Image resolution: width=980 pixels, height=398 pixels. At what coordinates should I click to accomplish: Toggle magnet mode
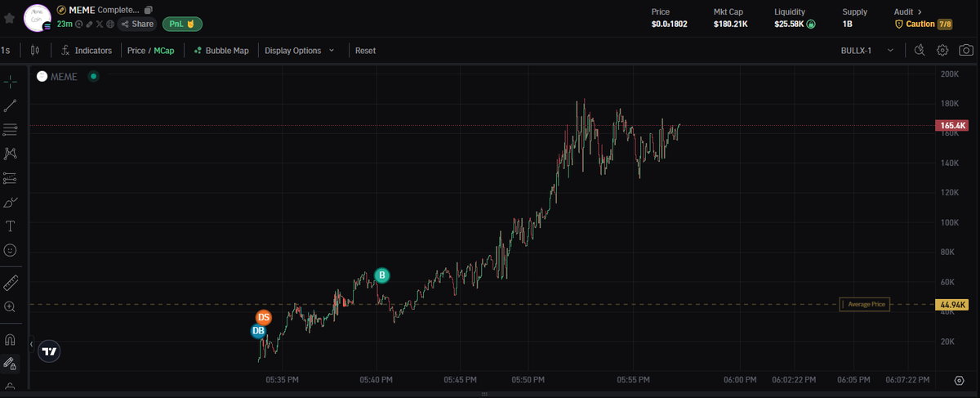pos(11,338)
